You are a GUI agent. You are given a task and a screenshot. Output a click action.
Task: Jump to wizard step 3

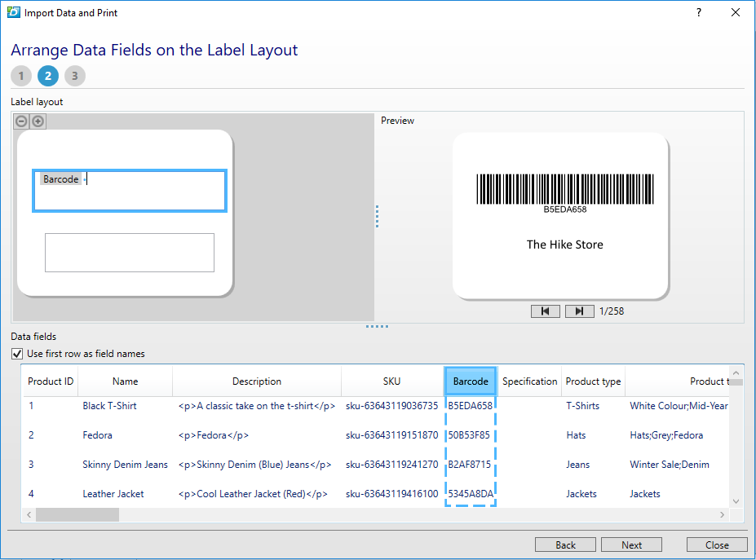pos(75,76)
